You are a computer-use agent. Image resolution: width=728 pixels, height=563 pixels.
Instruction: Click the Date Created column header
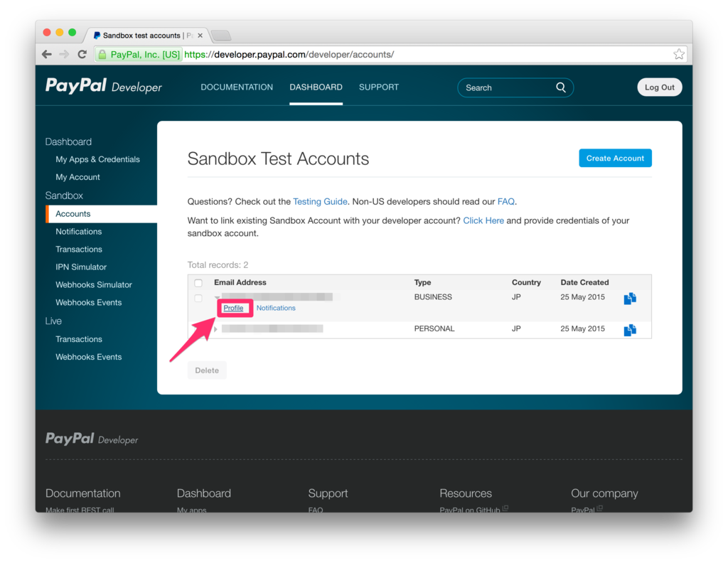click(x=584, y=282)
